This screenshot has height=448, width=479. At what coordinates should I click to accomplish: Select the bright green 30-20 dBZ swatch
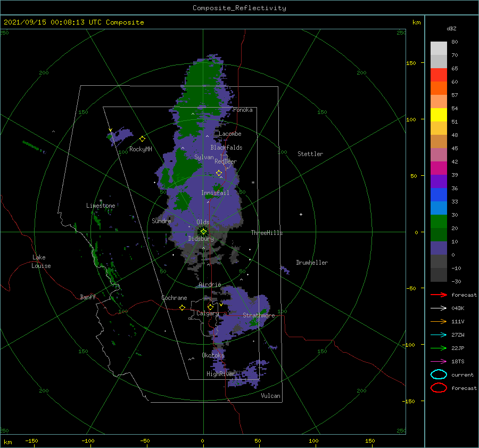click(x=439, y=221)
